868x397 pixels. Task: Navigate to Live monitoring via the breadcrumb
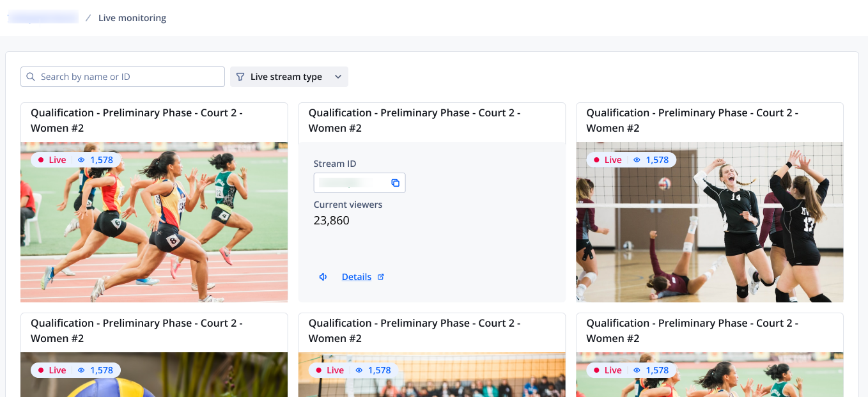click(x=132, y=17)
